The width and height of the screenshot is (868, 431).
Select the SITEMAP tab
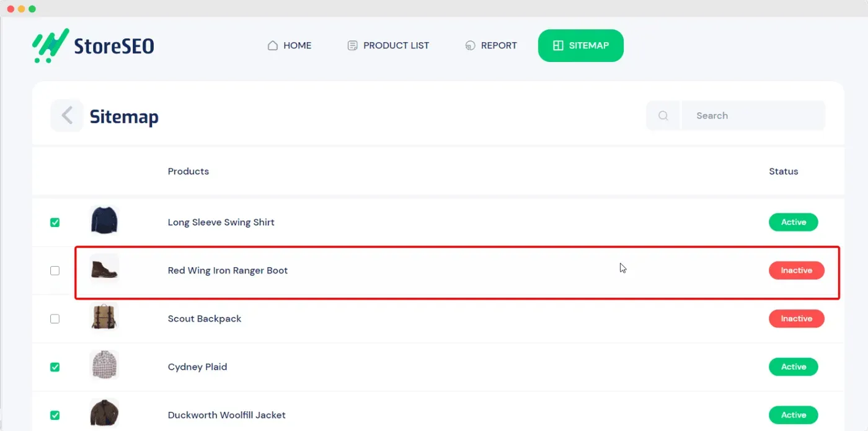click(581, 45)
